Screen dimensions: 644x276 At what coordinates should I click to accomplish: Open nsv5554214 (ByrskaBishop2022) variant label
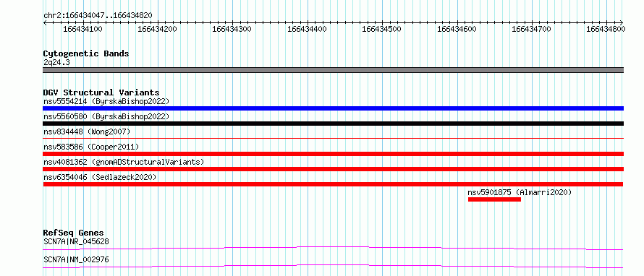click(x=106, y=101)
